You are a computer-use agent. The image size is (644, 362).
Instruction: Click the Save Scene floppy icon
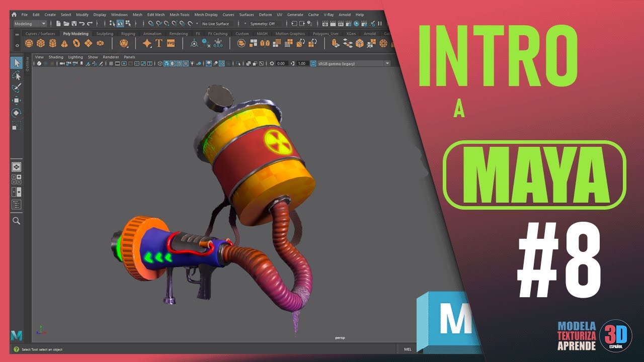click(74, 23)
